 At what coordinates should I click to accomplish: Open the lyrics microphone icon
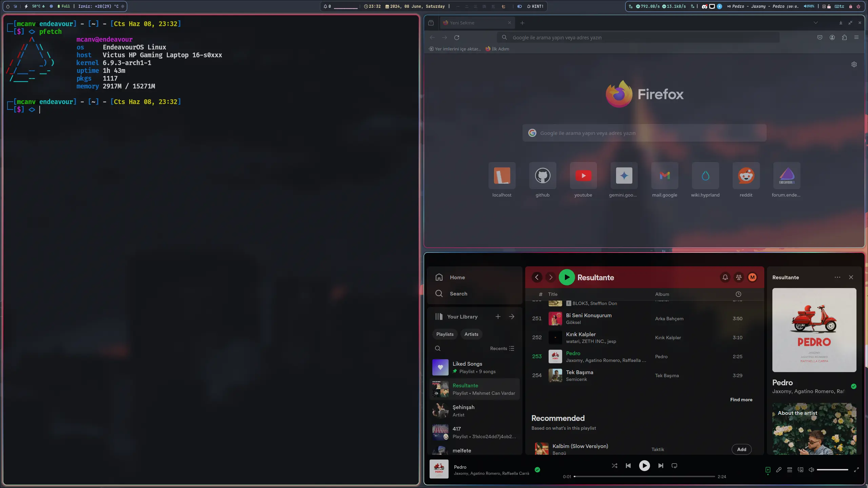pyautogui.click(x=779, y=470)
